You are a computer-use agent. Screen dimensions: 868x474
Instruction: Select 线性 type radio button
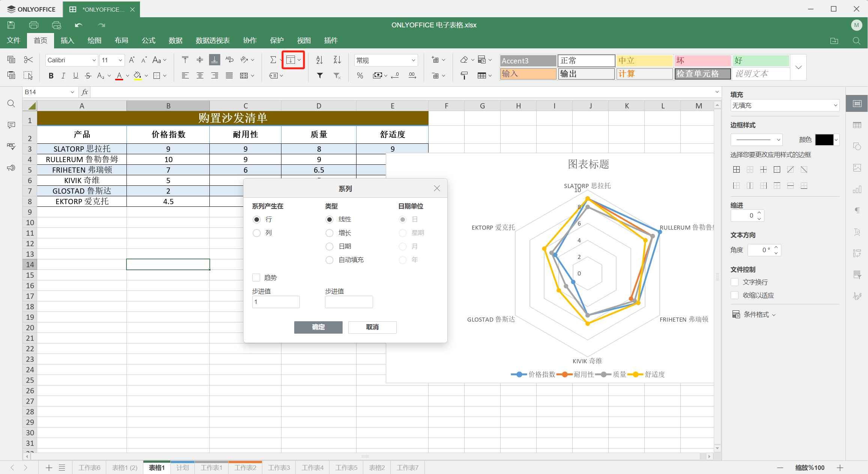click(329, 220)
